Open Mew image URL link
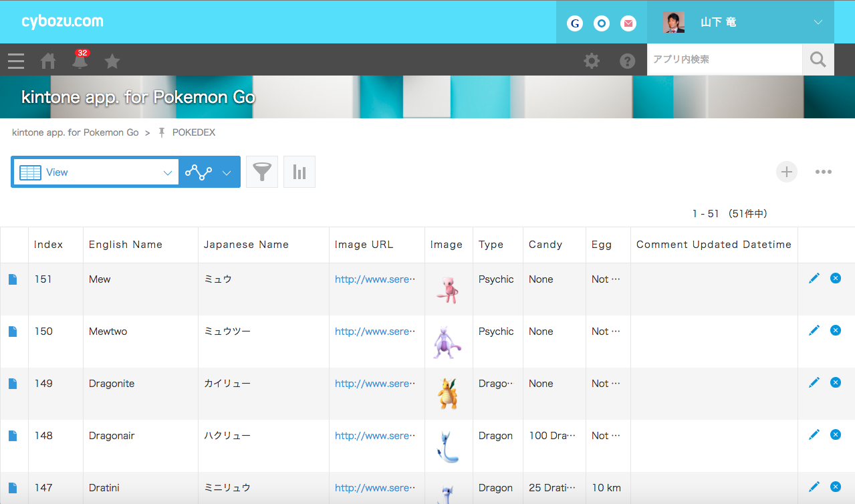Image resolution: width=855 pixels, height=504 pixels. pos(375,279)
